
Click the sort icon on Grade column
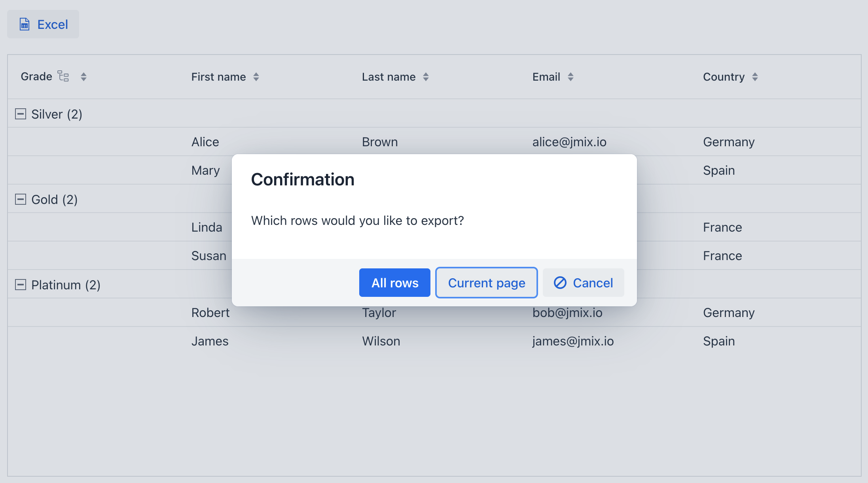(x=83, y=76)
